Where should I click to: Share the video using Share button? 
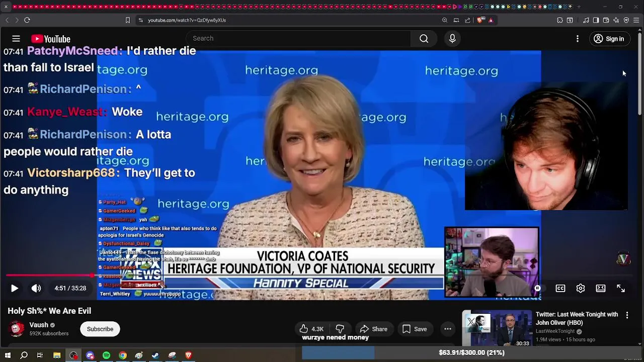pos(374,329)
